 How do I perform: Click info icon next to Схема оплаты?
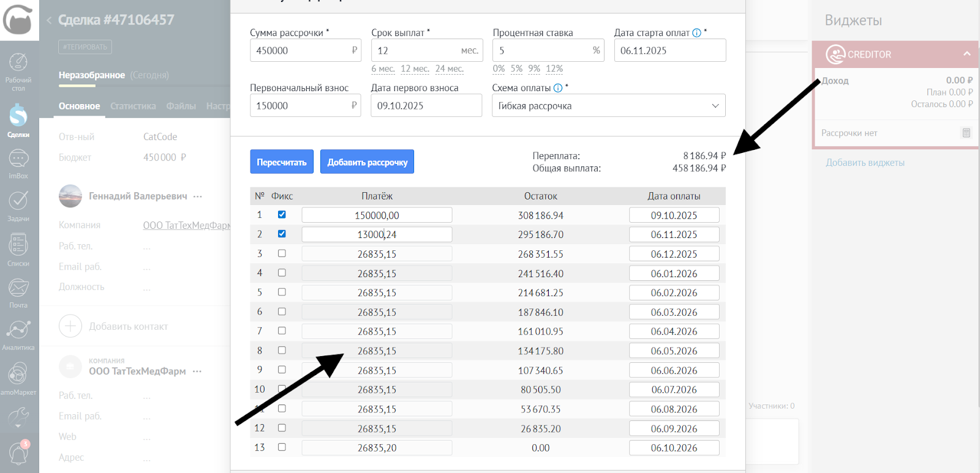pos(558,88)
